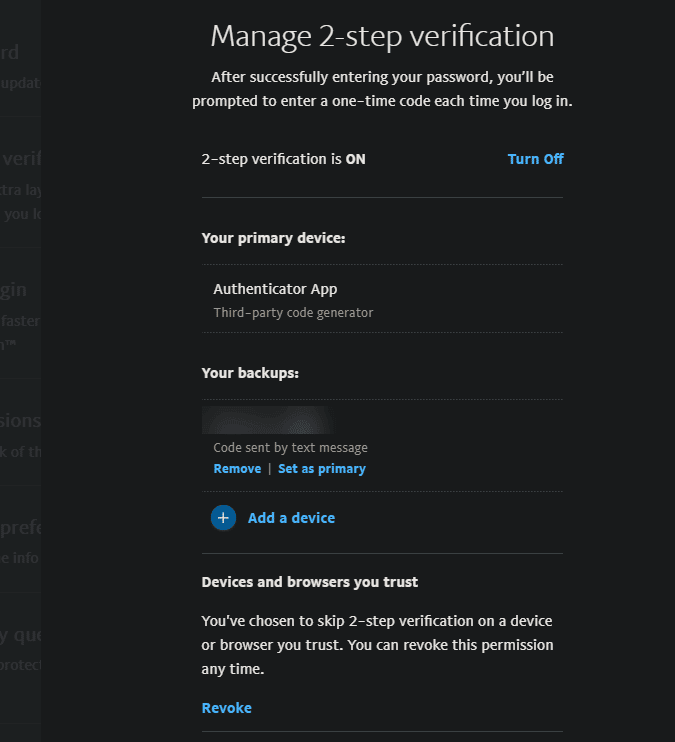
Task: Open the dimmed preferences item in sidebar
Action: tap(20, 527)
